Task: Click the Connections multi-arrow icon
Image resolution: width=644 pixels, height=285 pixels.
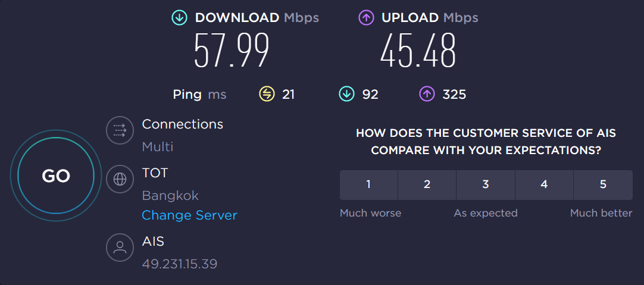Action: tap(120, 130)
